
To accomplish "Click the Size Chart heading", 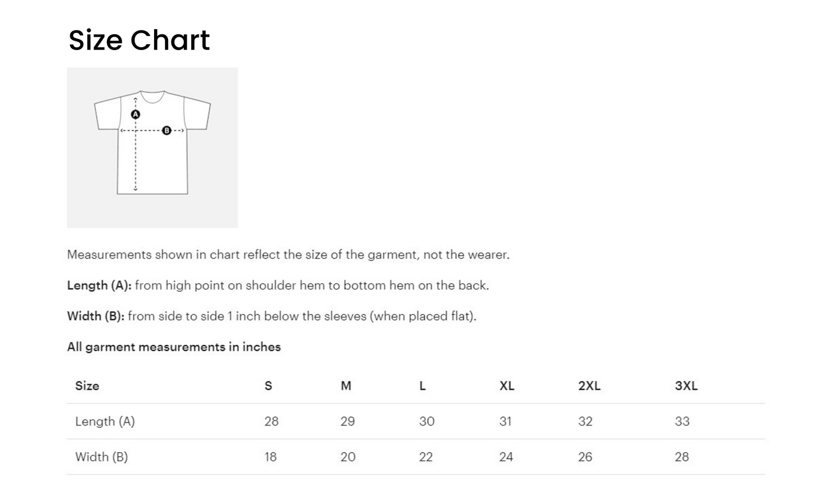I will click(139, 40).
